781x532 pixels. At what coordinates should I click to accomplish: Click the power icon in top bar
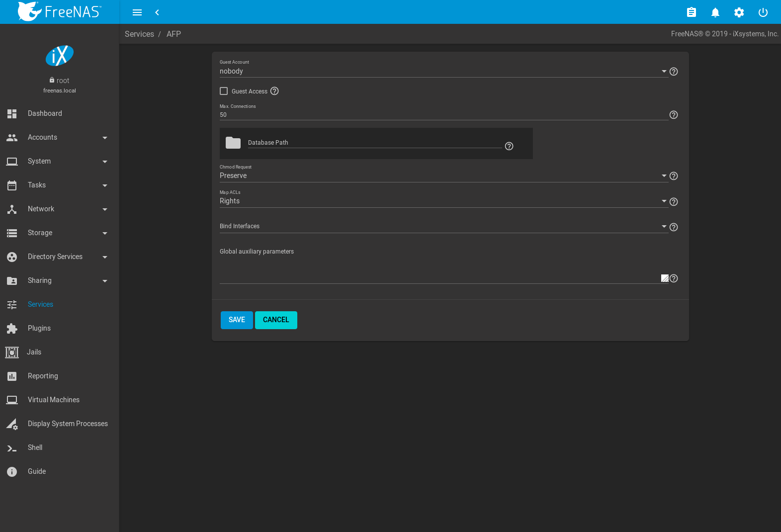[763, 12]
